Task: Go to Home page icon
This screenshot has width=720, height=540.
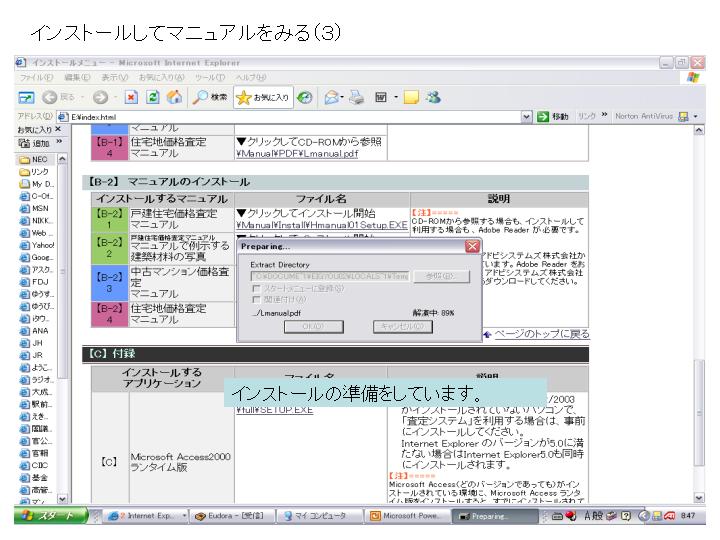Action: pos(174,97)
